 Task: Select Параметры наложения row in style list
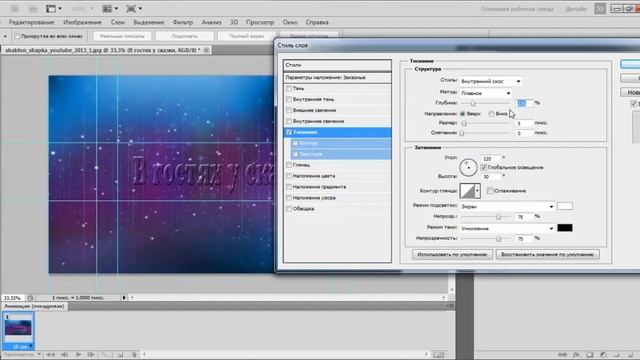(337, 78)
